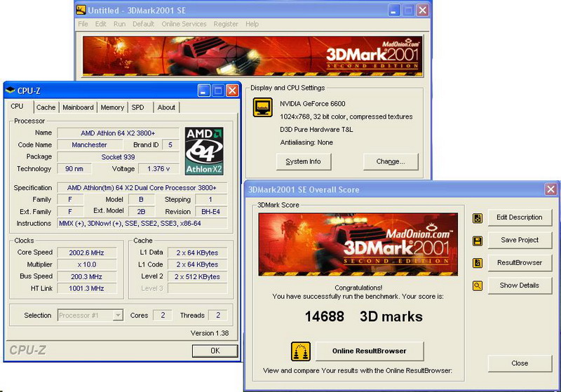Open the Help menu in 3DMark2001

point(252,24)
